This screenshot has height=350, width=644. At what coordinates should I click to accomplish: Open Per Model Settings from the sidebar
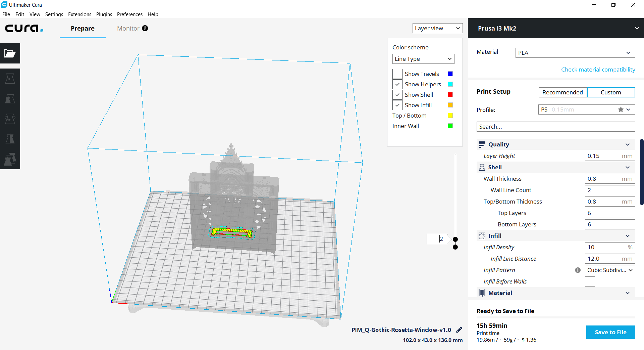coord(10,159)
